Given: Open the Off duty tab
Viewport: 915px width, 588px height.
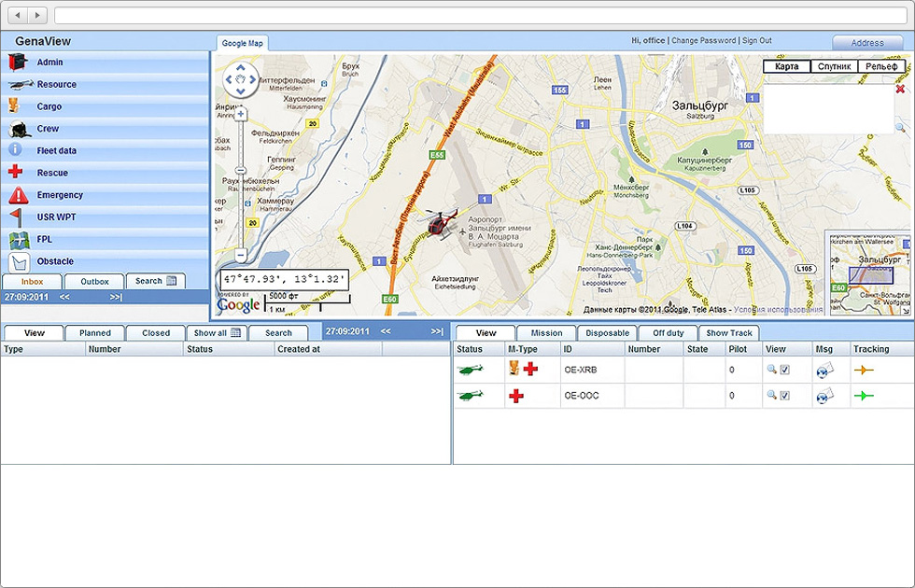Looking at the screenshot, I should (x=669, y=333).
